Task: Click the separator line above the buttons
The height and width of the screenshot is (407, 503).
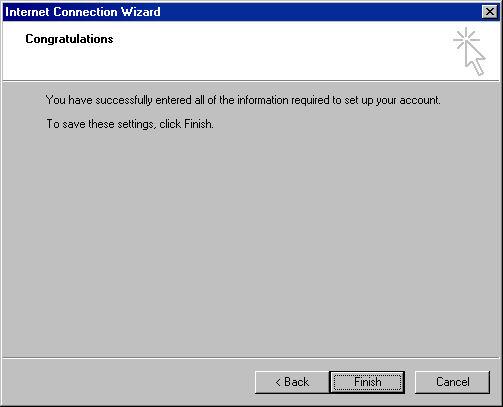Action: (251, 358)
